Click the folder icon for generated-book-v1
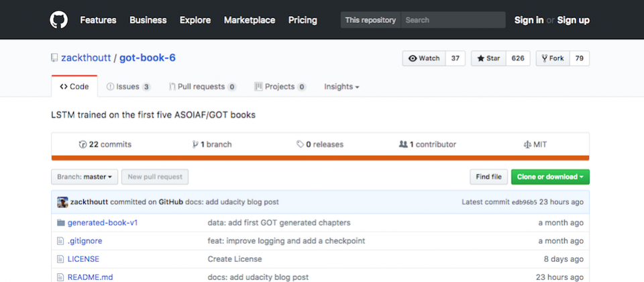The width and height of the screenshot is (644, 282). 61,223
